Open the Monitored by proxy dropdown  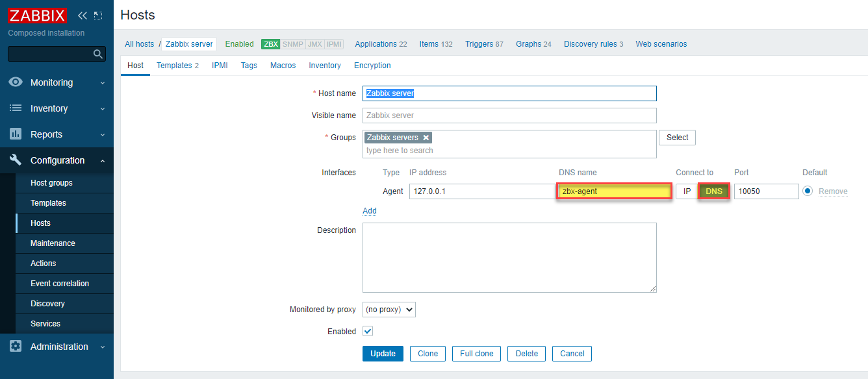[389, 310]
